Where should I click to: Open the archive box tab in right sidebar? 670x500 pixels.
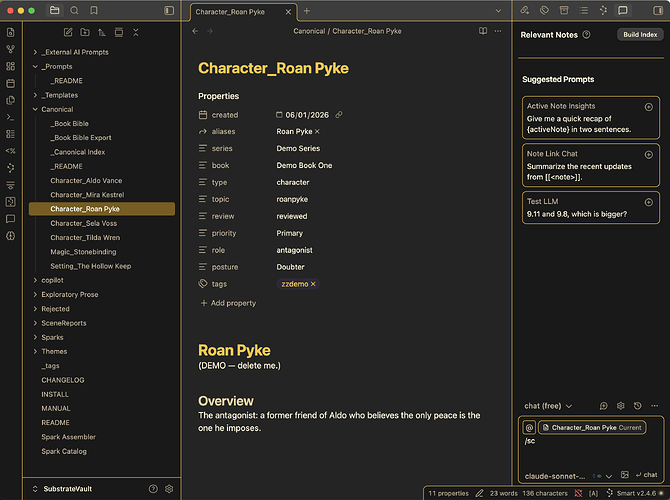click(564, 10)
